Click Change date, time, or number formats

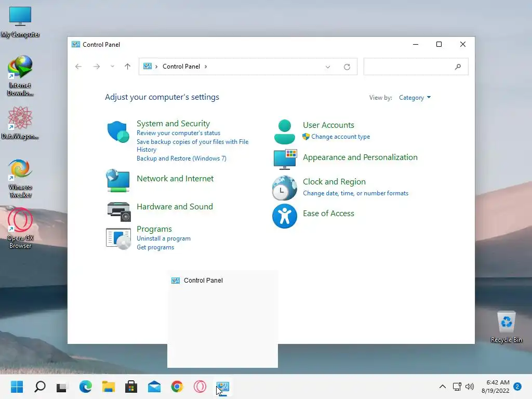355,193
